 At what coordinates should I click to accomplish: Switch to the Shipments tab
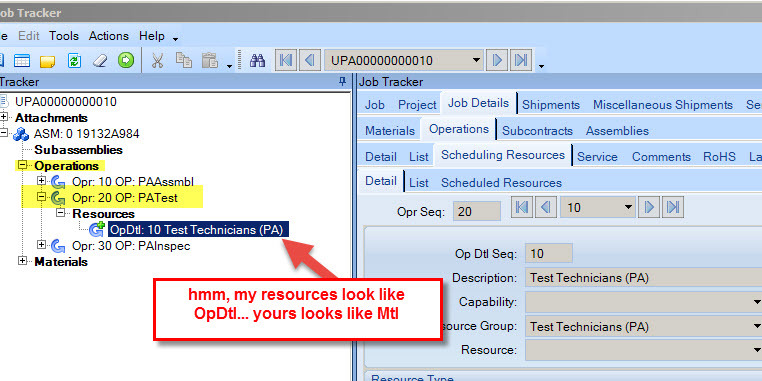(x=551, y=105)
